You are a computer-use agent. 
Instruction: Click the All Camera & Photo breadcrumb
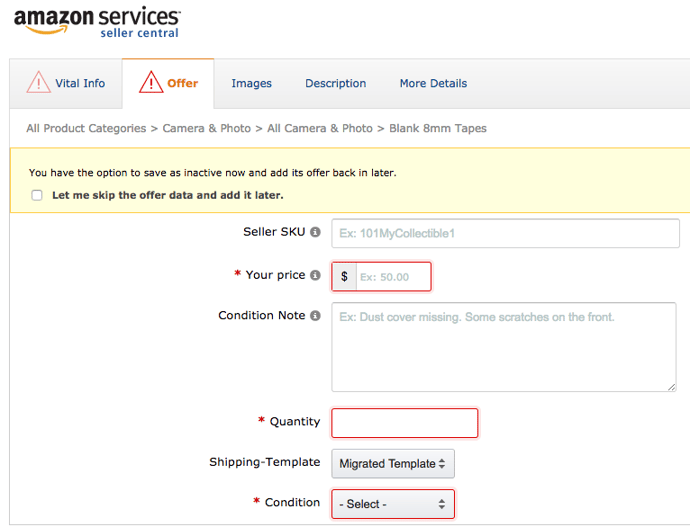pyautogui.click(x=319, y=128)
